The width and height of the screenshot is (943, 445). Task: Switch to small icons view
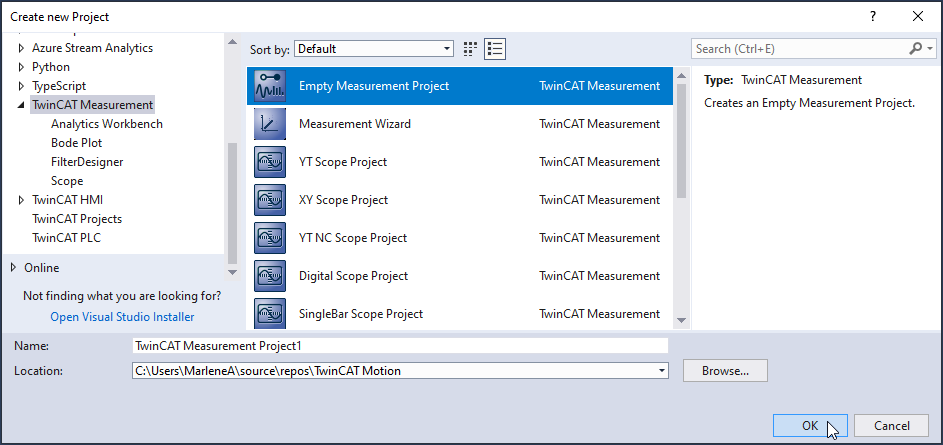point(470,49)
